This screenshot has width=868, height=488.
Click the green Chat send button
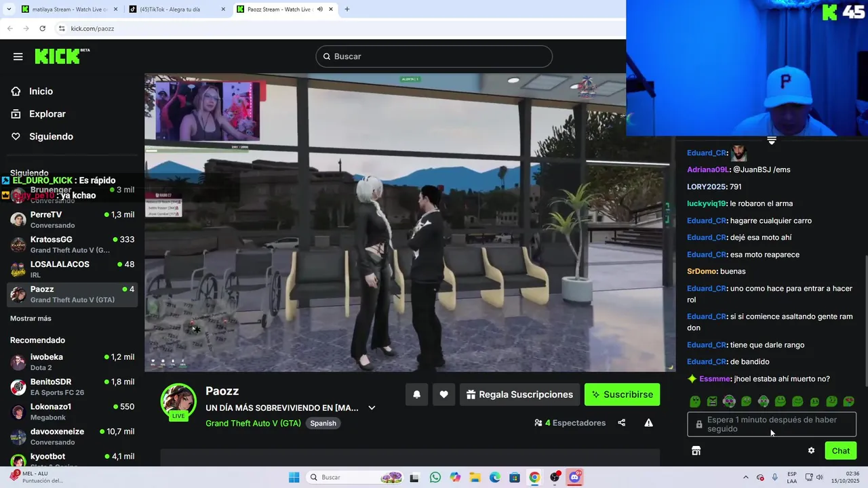[841, 451]
